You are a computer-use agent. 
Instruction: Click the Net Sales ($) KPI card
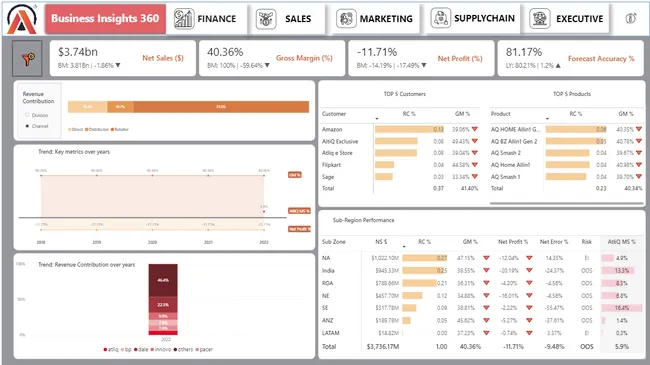pos(123,58)
